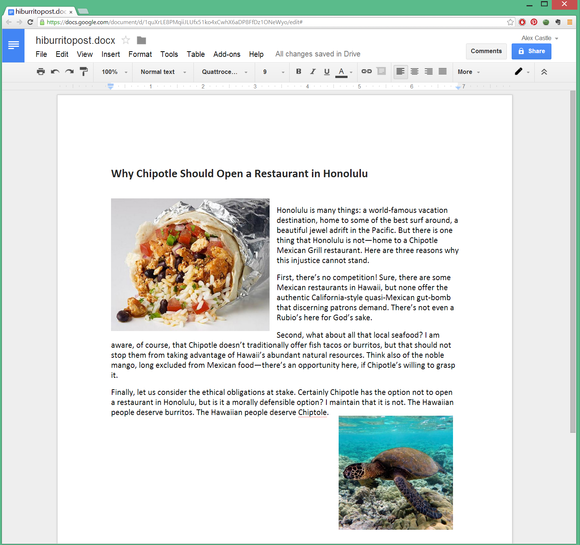Click the red Opera-style extension icon
Screen dimensions: 580x545
click(x=522, y=22)
